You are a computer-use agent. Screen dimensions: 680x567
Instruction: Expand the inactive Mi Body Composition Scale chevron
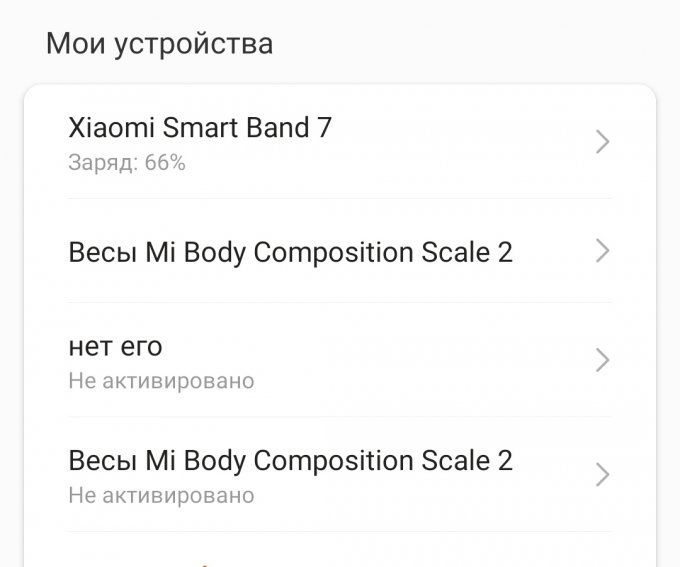[602, 474]
